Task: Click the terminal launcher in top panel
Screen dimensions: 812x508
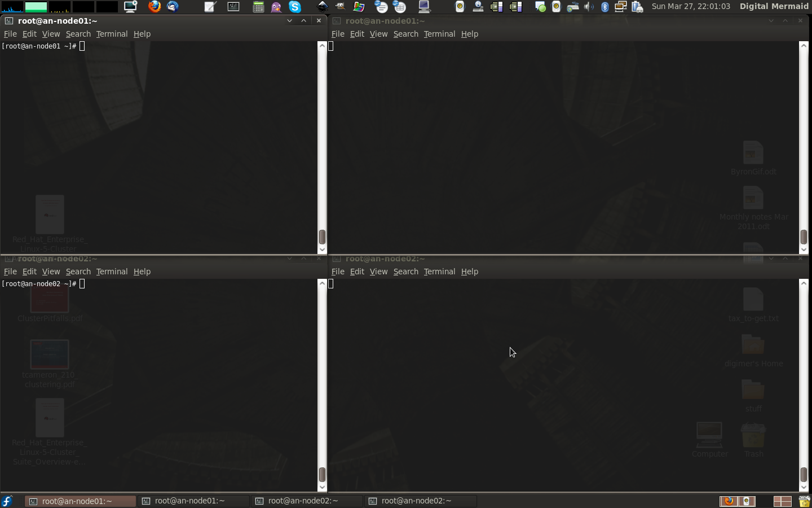Action: pyautogui.click(x=233, y=7)
